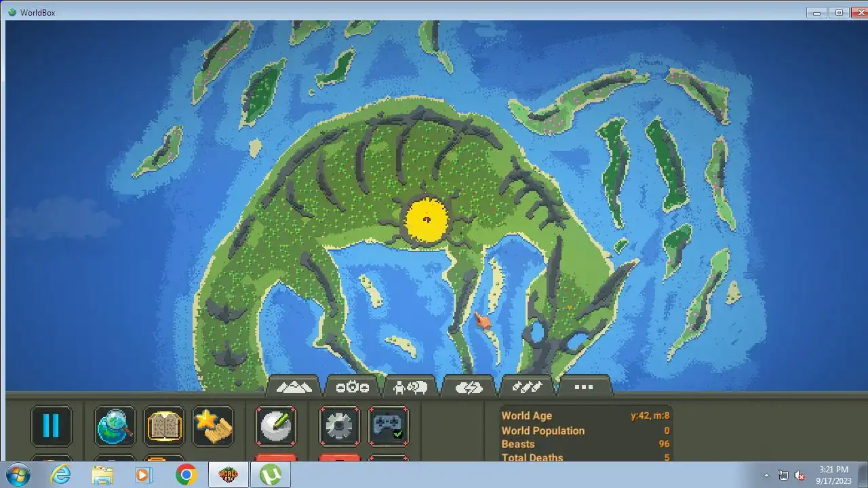Click the Beasts count label

(x=518, y=444)
